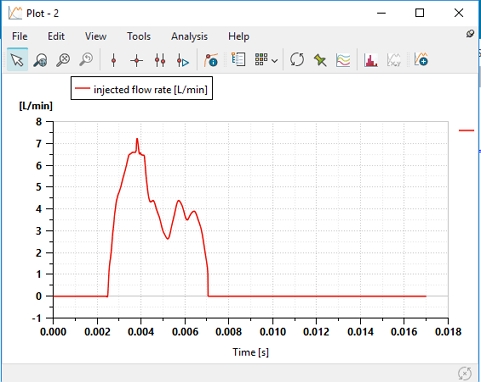
Task: Add a crosshair cursor marker
Action: pos(136,60)
